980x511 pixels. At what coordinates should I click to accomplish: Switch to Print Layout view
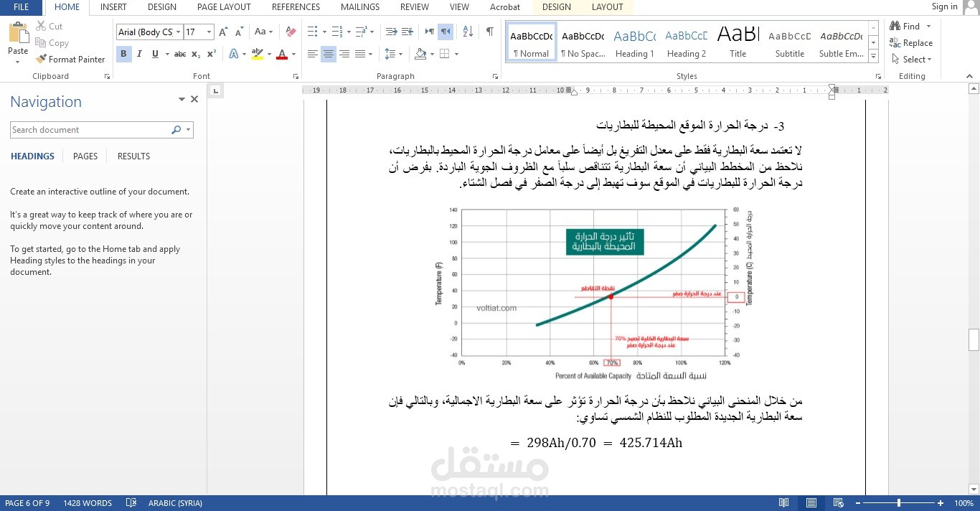(811, 503)
